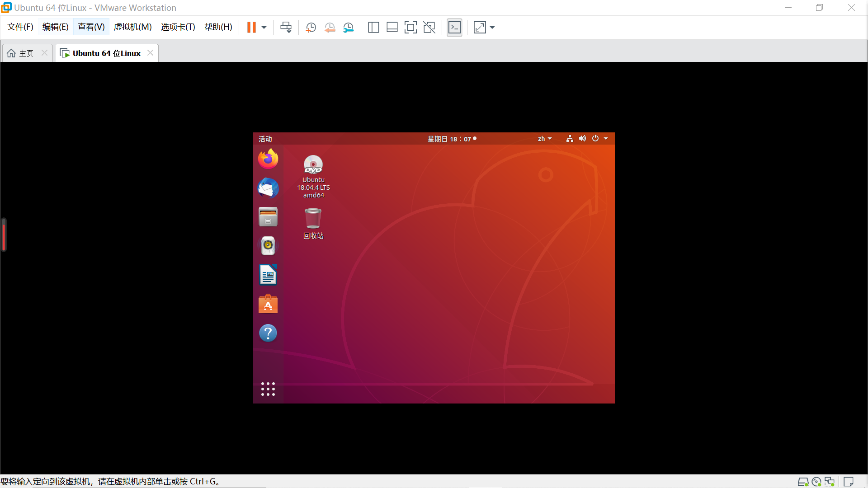868x488 pixels.
Task: Expand the Ubuntu system menu arrow
Action: [606, 139]
